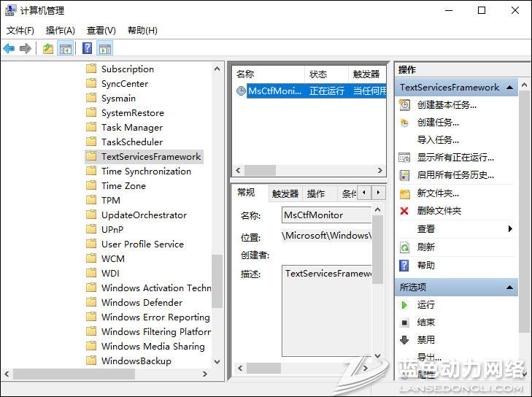The height and width of the screenshot is (397, 532).
Task: Select the SystemRestore folder
Action: pyautogui.click(x=133, y=113)
